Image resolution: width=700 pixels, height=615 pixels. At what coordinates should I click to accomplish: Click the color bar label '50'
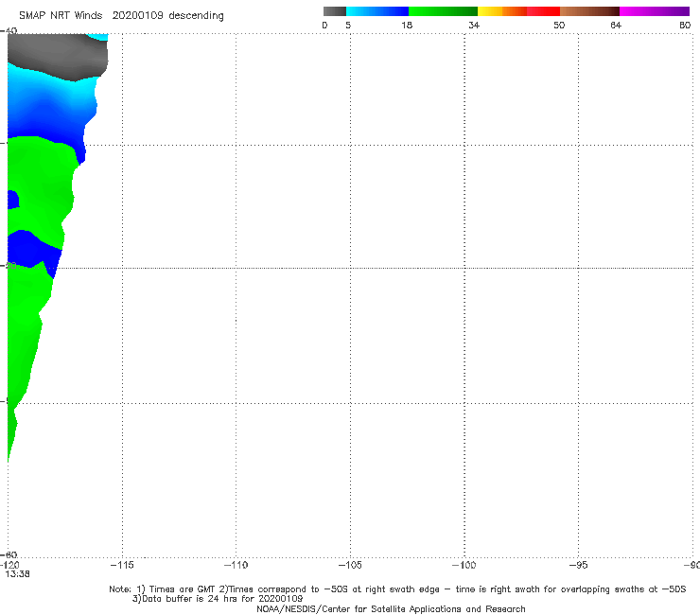[x=559, y=25]
